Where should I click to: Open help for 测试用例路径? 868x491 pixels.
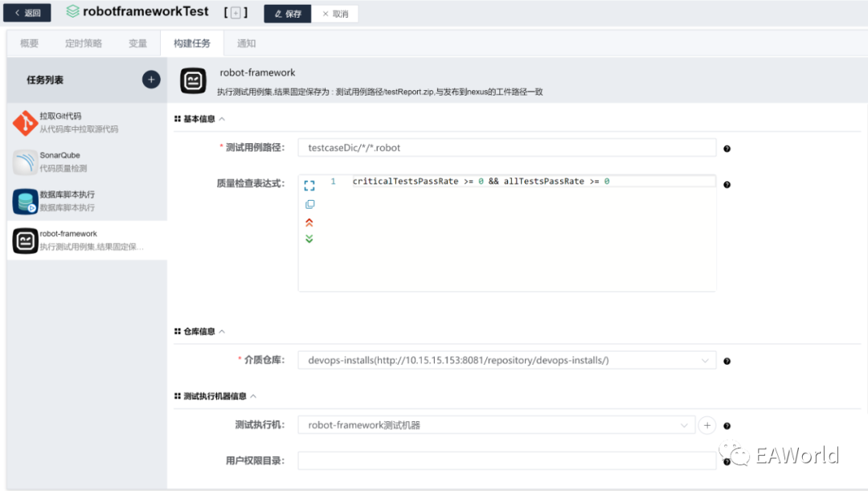pos(727,149)
